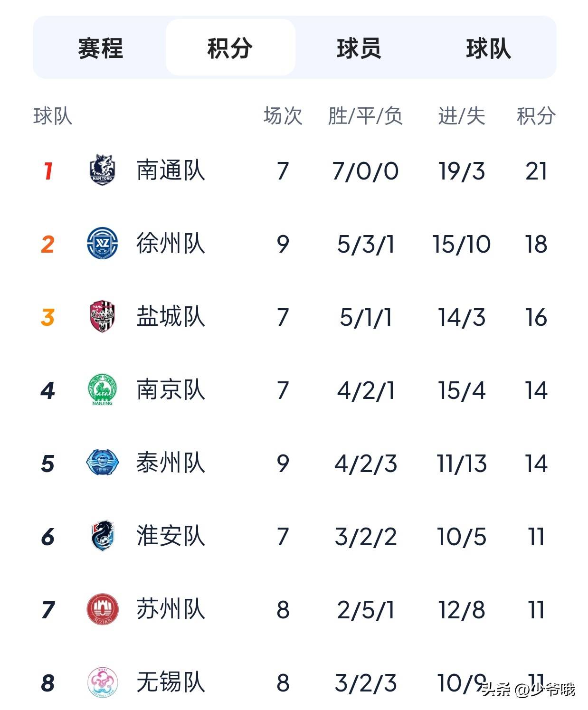Select the 积分 tab
Image resolution: width=588 pixels, height=710 pixels.
click(230, 48)
